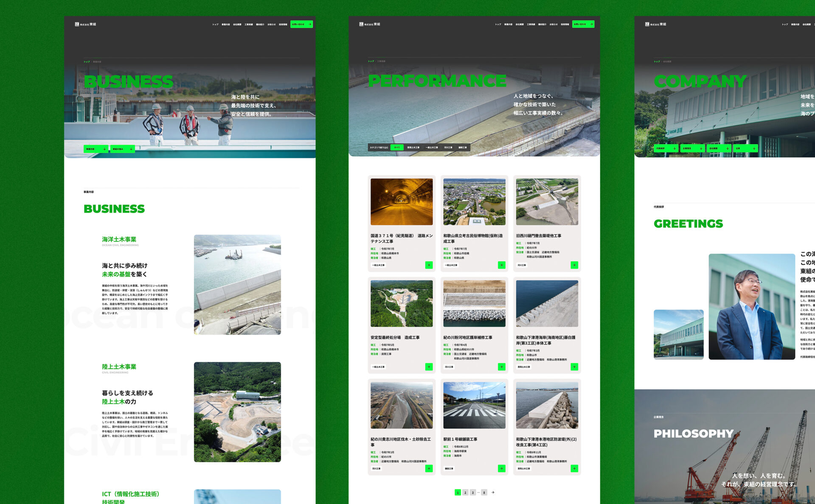This screenshot has width=815, height=504.
Task: Click お問い合わせ button in Business header
Action: coord(301,24)
